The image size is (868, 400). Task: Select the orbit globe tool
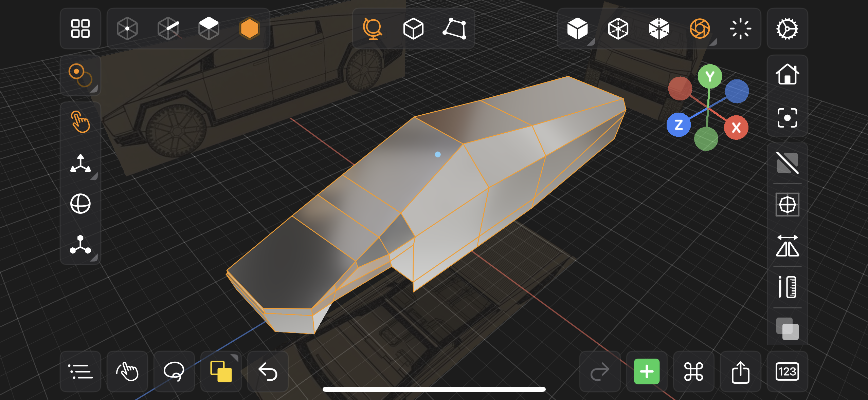tap(373, 28)
